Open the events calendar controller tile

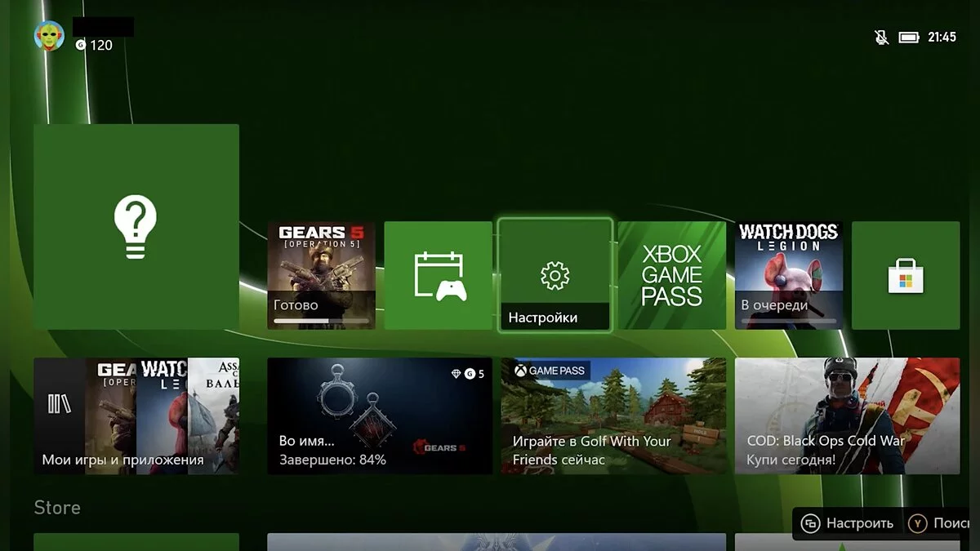439,275
